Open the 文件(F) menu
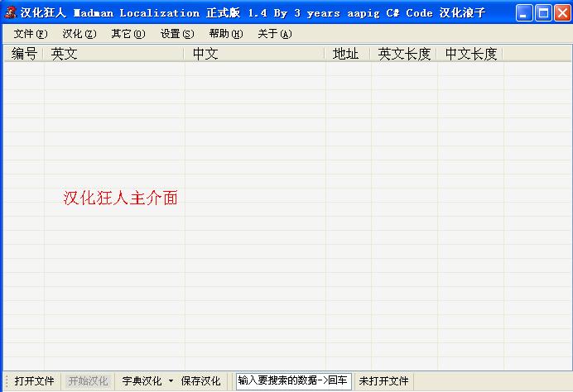Screen dimensions: 573x392 coord(31,34)
